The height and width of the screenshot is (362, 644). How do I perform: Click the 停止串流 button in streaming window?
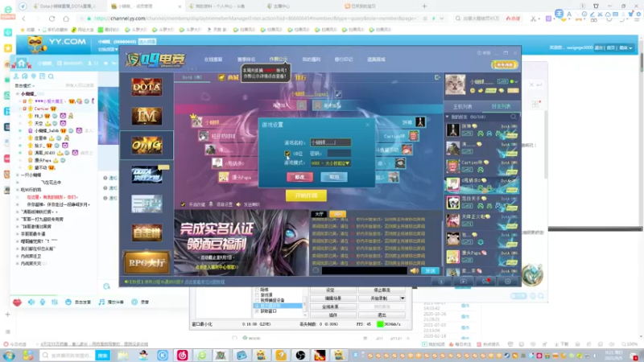coord(382,290)
